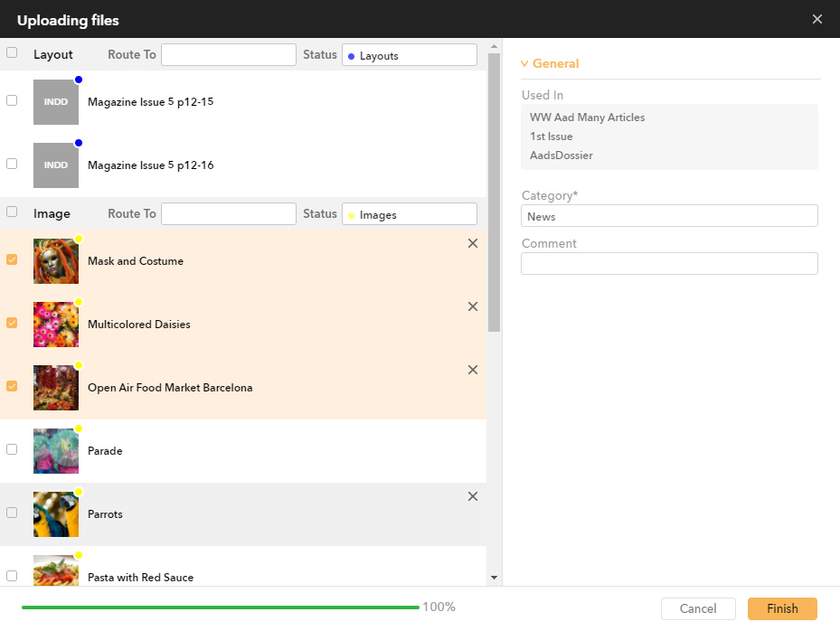Image resolution: width=840 pixels, height=631 pixels.
Task: Click INDD icon for Magazine Issue 5 p12-16
Action: [56, 165]
